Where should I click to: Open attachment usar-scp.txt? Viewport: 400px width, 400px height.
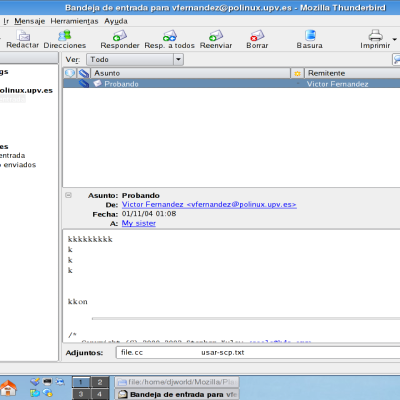(223, 352)
